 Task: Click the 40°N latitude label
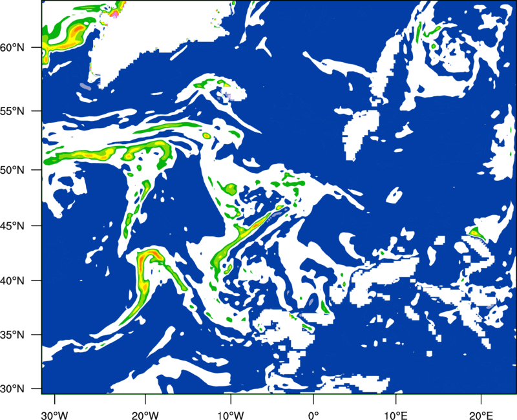pos(12,281)
